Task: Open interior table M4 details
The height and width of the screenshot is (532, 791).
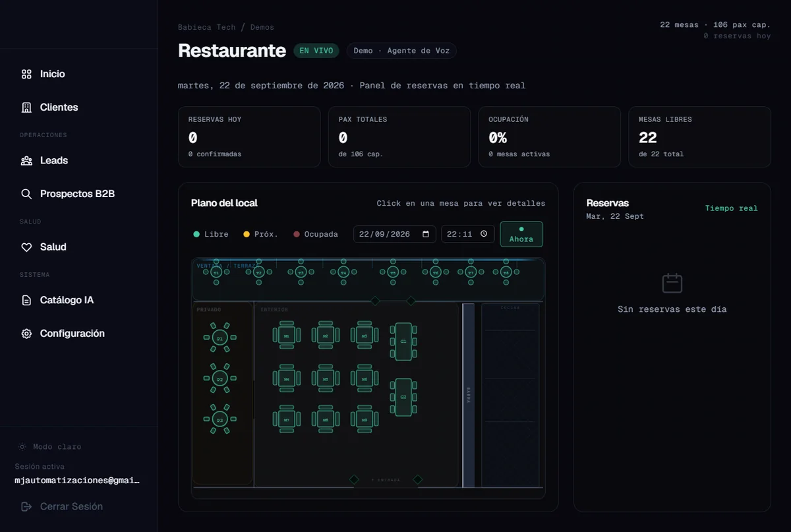Action: [286, 378]
